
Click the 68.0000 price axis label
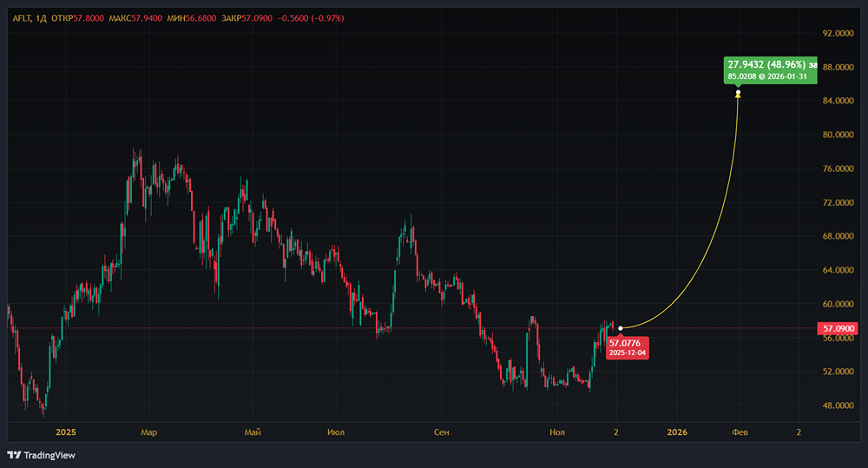838,236
